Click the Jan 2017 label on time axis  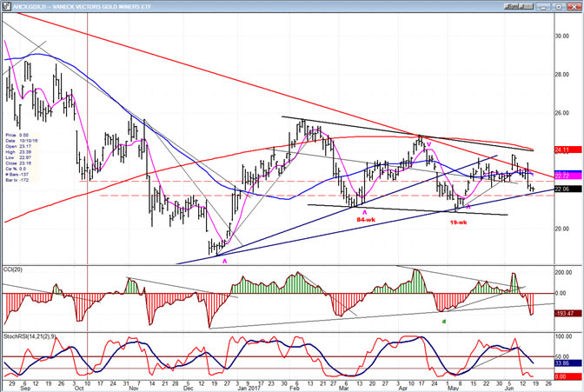click(249, 389)
